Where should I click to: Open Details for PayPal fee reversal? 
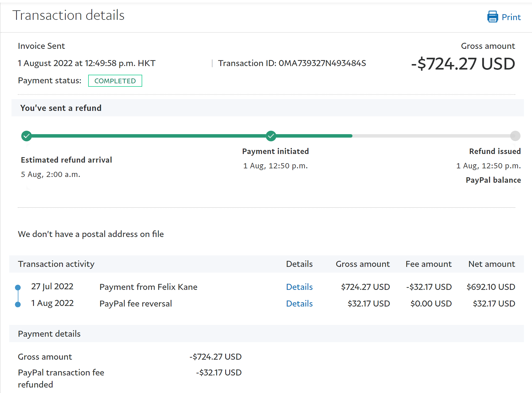click(x=299, y=304)
